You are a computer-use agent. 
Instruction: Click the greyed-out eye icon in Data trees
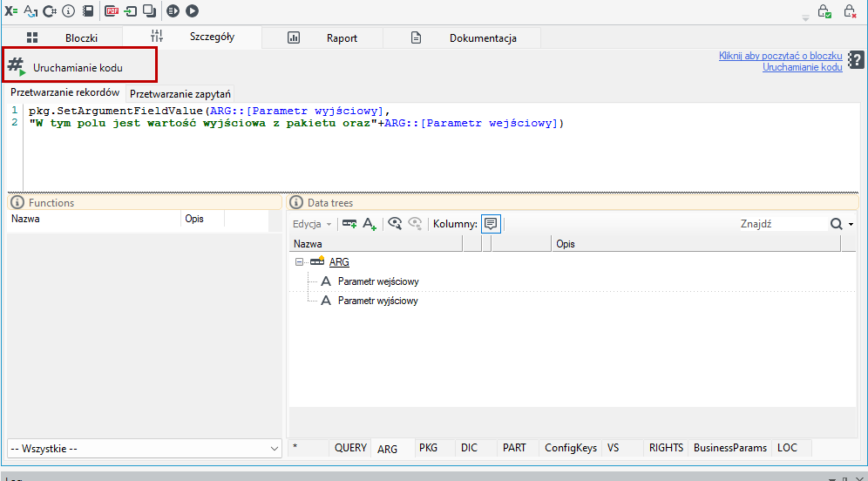tap(415, 224)
